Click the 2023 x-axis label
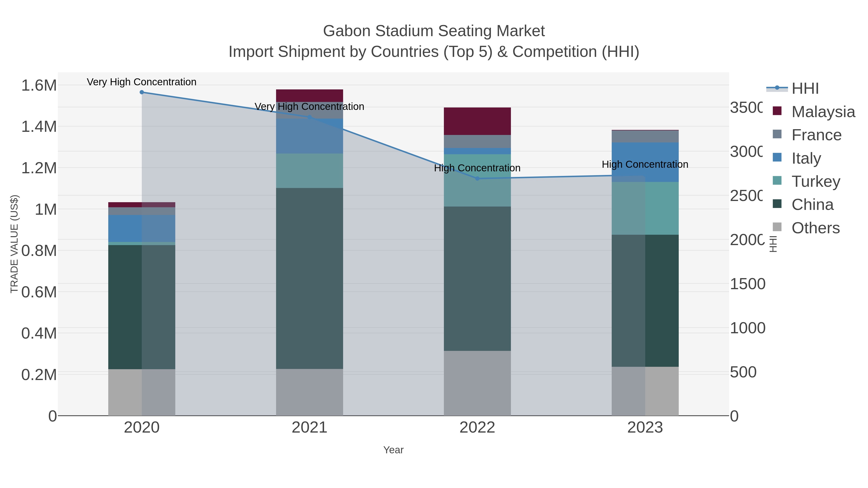This screenshot has width=868, height=488. click(x=645, y=428)
